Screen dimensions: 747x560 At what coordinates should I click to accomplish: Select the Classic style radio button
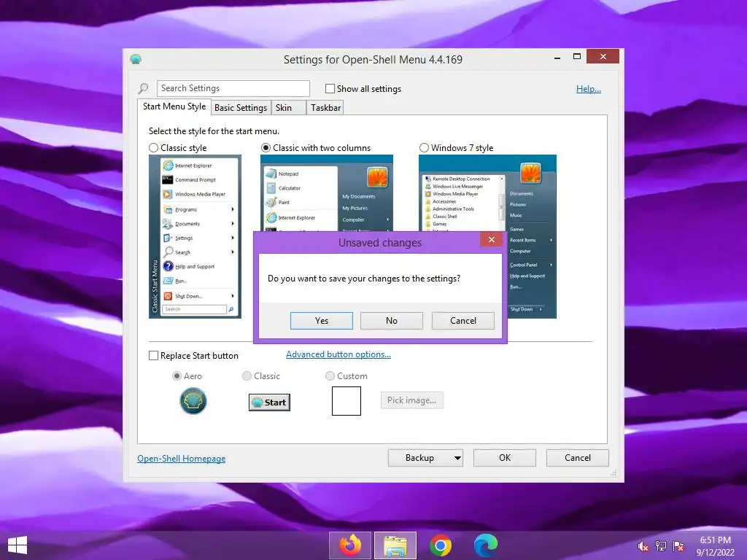[x=153, y=147]
